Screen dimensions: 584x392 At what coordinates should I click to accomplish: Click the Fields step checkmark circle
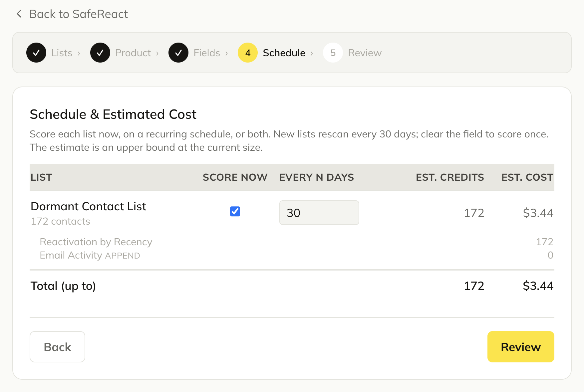pyautogui.click(x=178, y=53)
